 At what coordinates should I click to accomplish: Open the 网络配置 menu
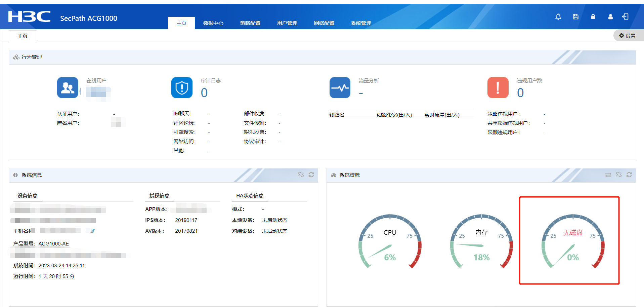pyautogui.click(x=324, y=23)
